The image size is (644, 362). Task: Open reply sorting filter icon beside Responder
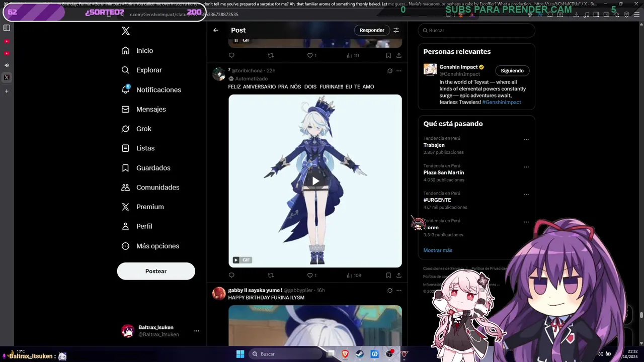point(396,30)
